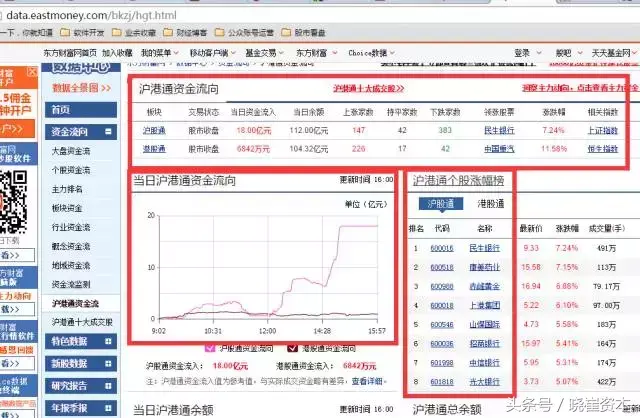Open 数据全景图>> link in sidebar
Viewport: 640px width, 418px height.
(82, 88)
